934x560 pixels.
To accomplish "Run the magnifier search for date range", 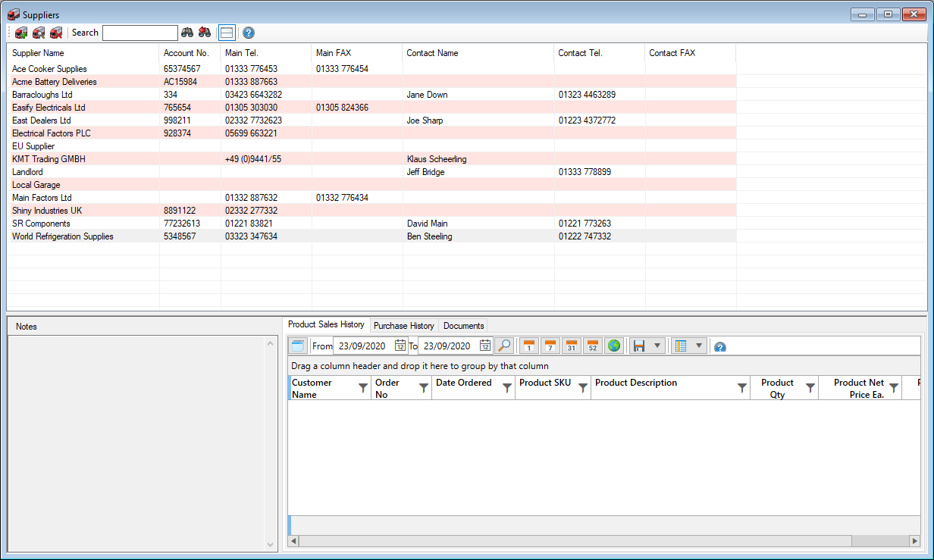I will pyautogui.click(x=503, y=346).
